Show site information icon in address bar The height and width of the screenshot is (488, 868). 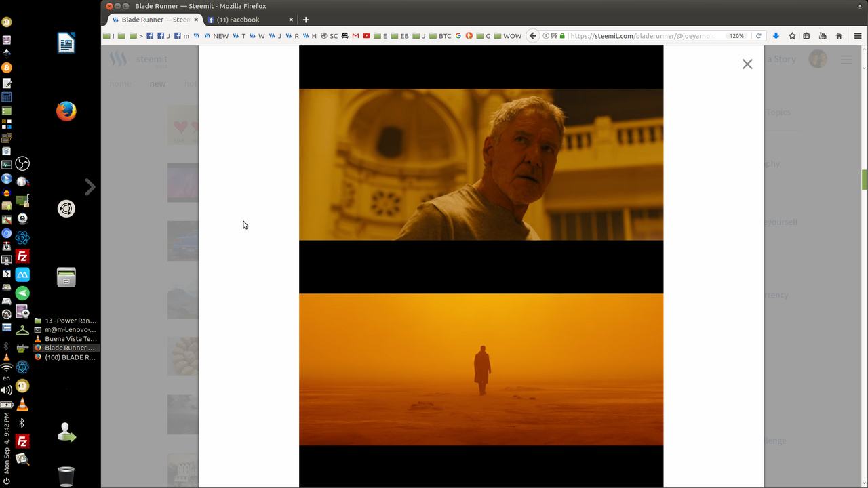coord(547,35)
